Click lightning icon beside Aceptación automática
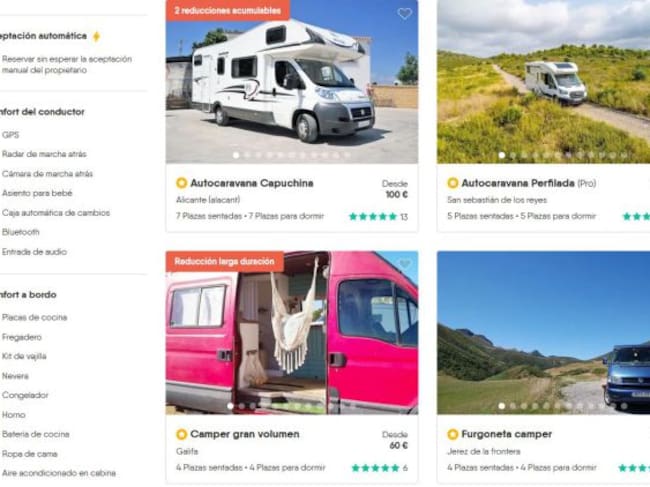The image size is (650, 487). point(96,36)
